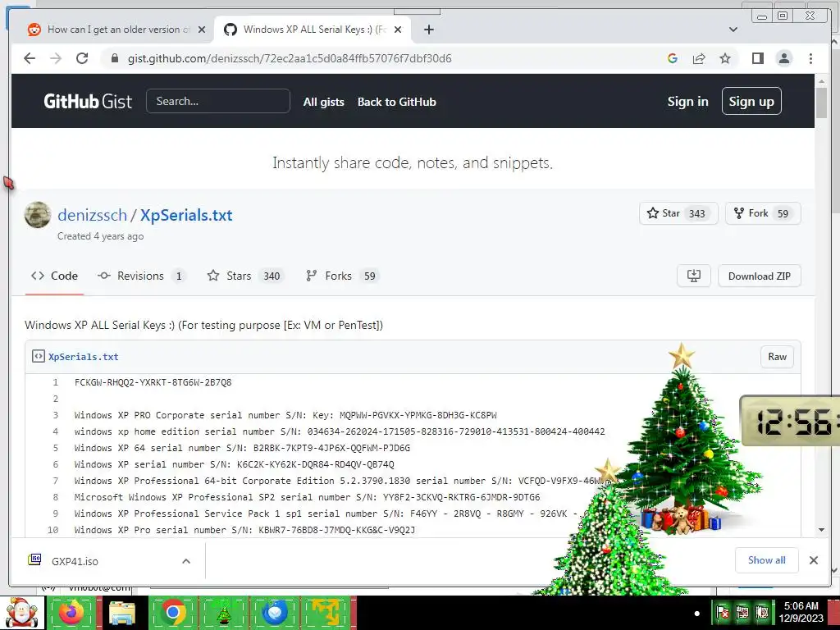Click the browser forward arrow
The width and height of the screenshot is (840, 630).
pyautogui.click(x=56, y=58)
